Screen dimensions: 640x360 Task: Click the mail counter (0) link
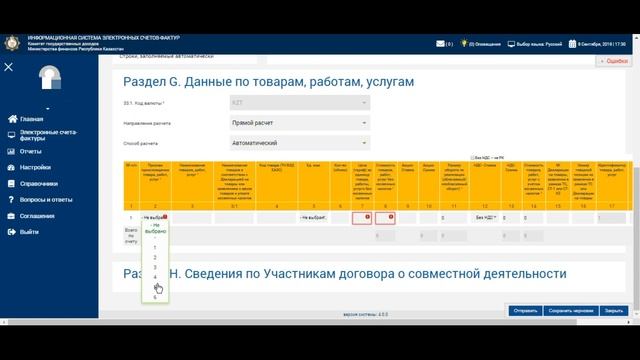point(449,44)
